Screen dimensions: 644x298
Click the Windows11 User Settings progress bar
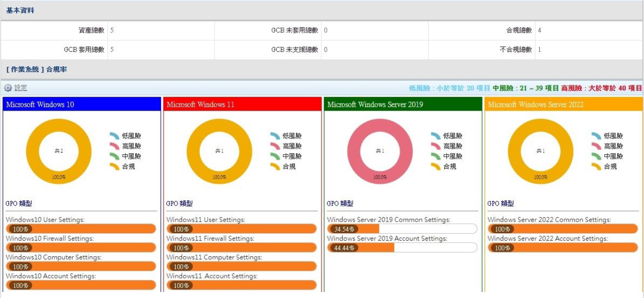pos(242,229)
